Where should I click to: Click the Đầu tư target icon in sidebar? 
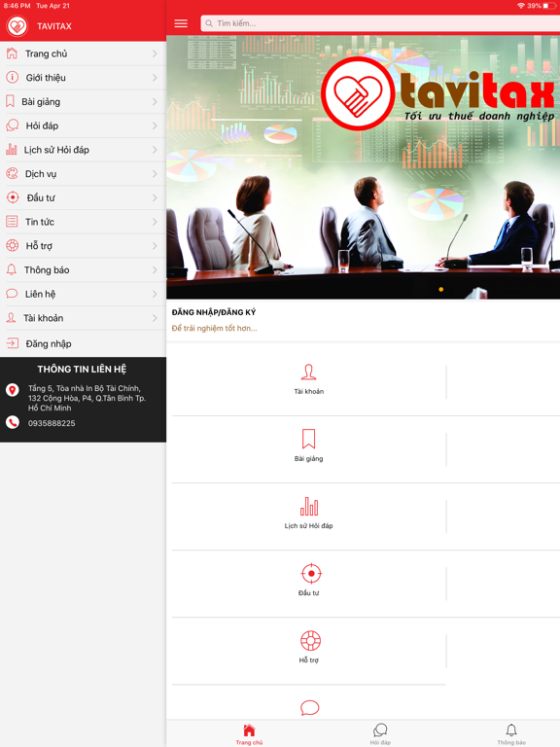[x=13, y=197]
